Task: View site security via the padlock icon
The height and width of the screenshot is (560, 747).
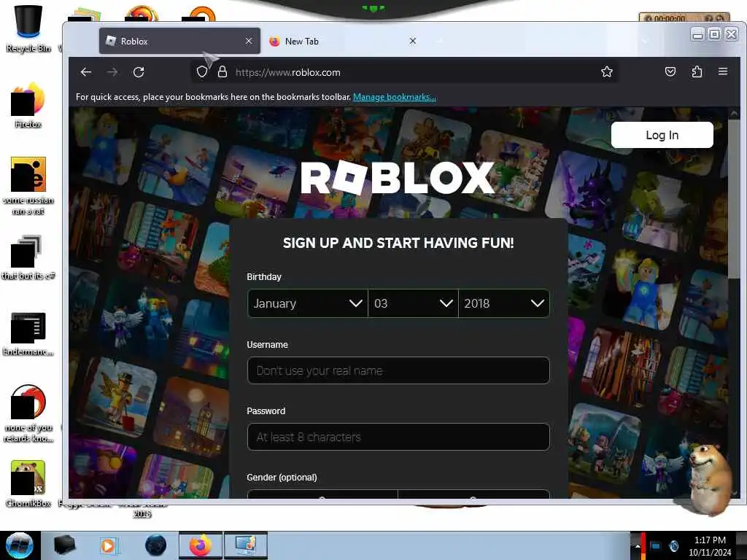Action: pos(222,72)
